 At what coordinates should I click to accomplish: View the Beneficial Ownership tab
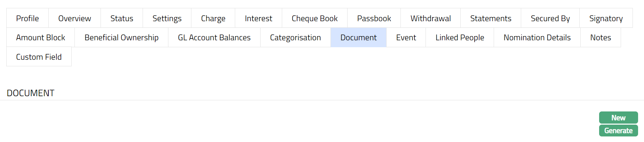[x=121, y=37]
